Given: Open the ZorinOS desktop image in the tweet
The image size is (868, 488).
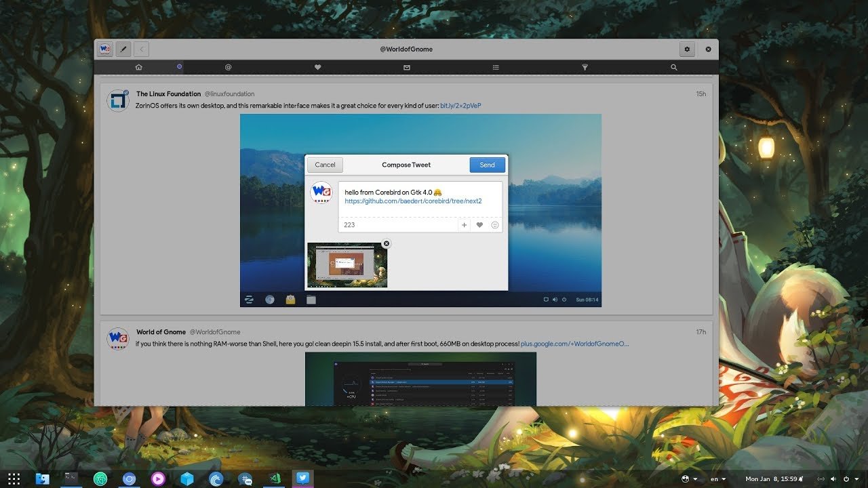Looking at the screenshot, I should coord(420,210).
